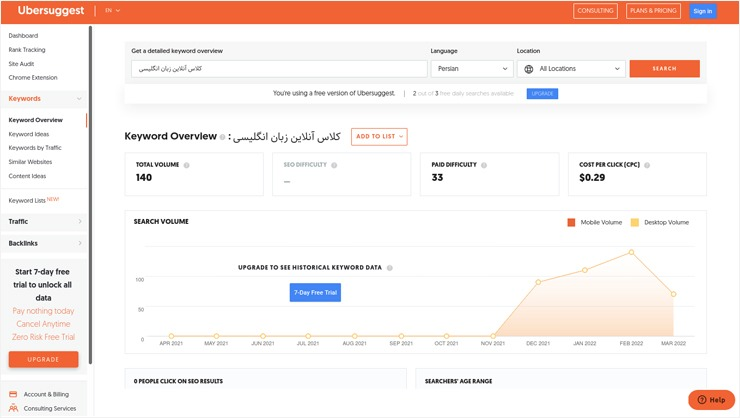Click the CPC value $0.29
This screenshot has width=740, height=418.
(592, 177)
